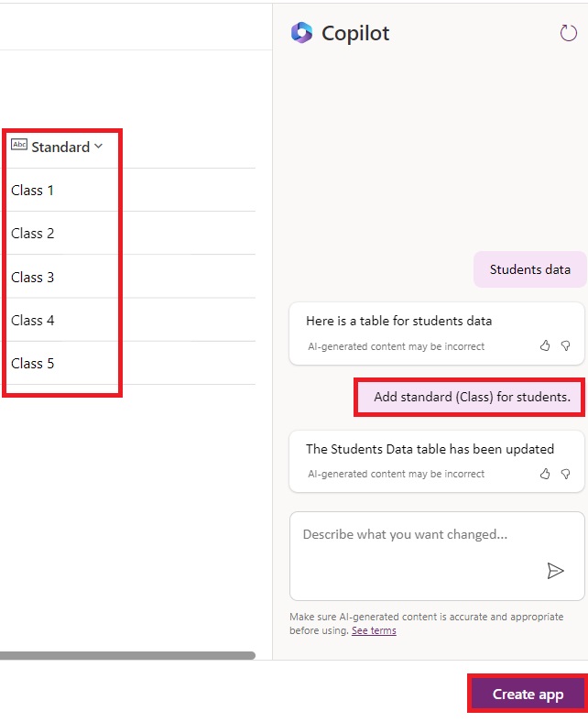Reset the Copilot chat with the refresh icon
This screenshot has height=722, width=588.
tap(569, 33)
